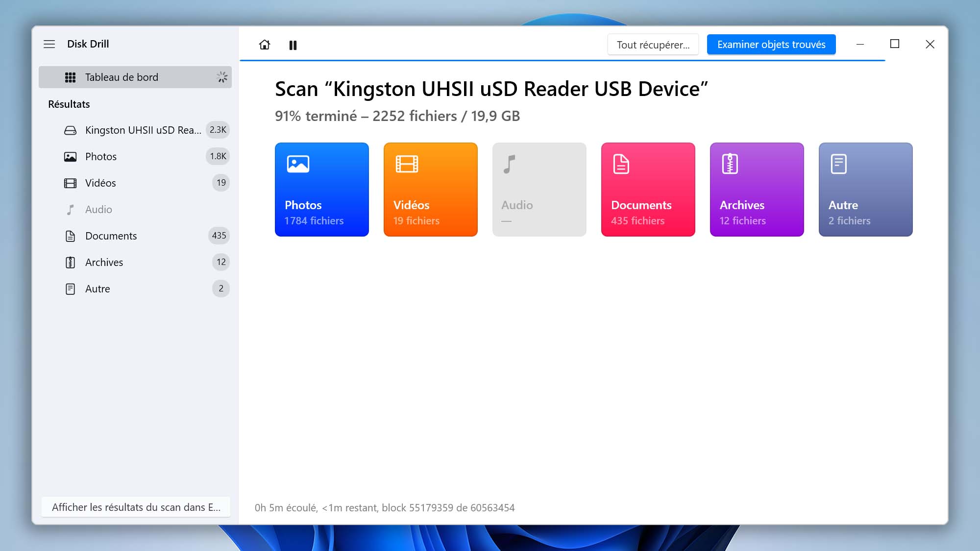The image size is (980, 551).
Task: Click the sidebar Vidéos film icon
Action: point(70,183)
